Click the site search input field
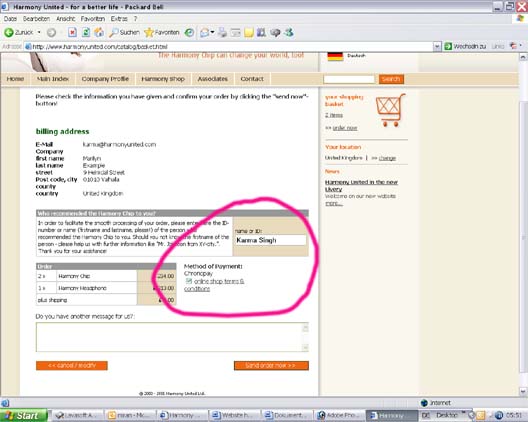 349,79
